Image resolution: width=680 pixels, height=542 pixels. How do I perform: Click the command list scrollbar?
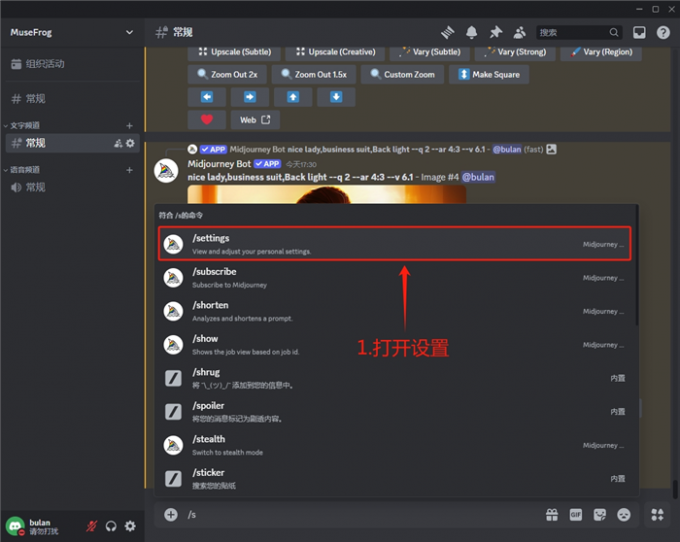637,265
